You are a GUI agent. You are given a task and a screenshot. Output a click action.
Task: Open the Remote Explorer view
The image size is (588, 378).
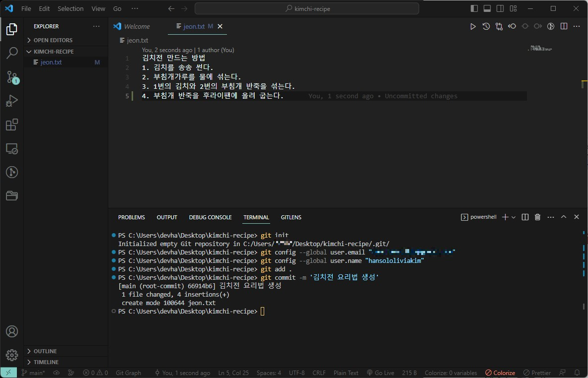click(11, 149)
